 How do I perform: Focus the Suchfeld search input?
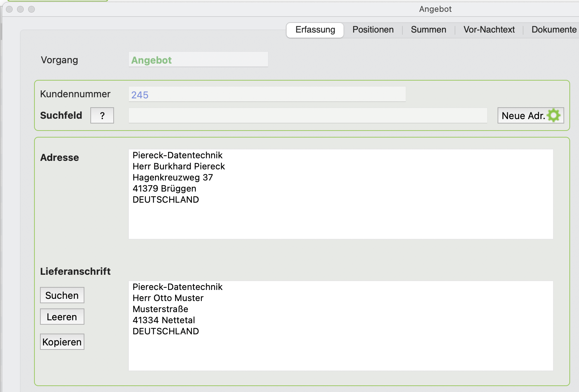(x=307, y=116)
